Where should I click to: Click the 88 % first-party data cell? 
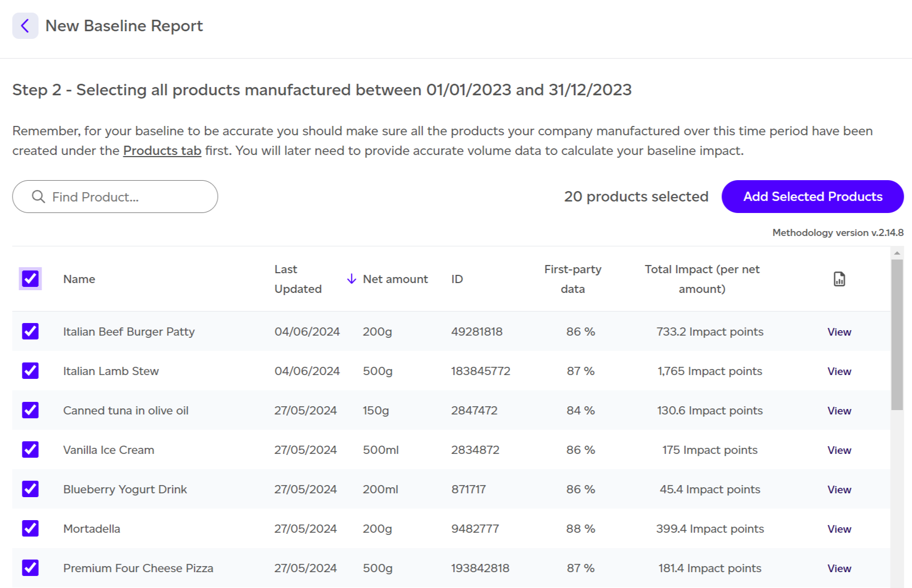(x=580, y=529)
